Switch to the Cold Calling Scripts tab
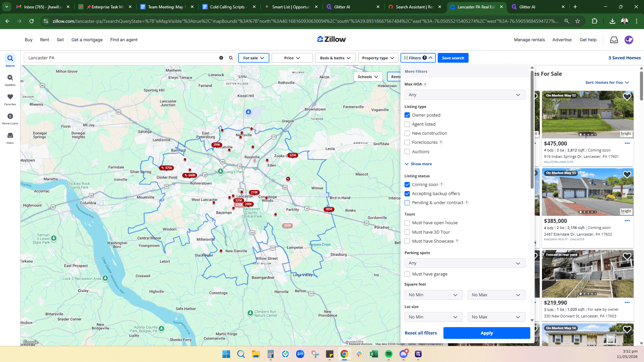Viewport: 644px width, 362px height. [228, 7]
